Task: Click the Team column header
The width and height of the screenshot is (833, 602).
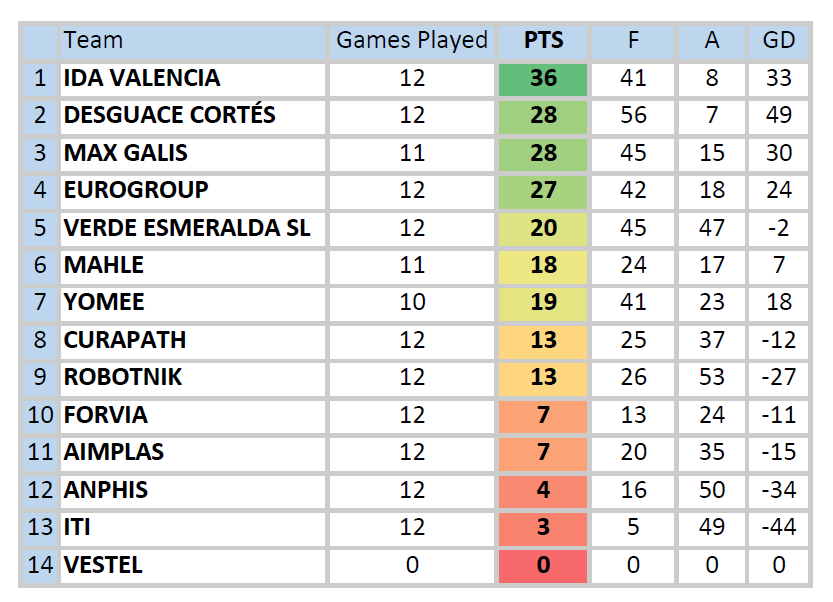Action: click(93, 41)
